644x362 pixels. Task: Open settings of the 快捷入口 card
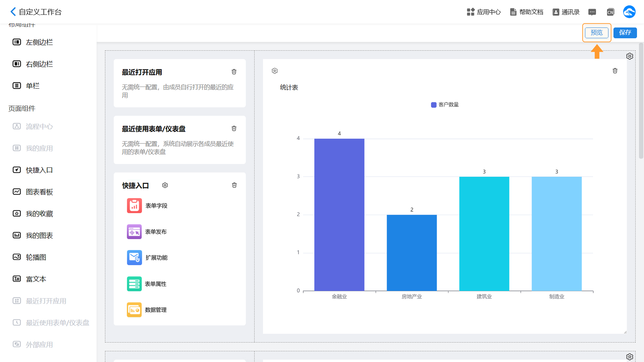pyautogui.click(x=165, y=185)
